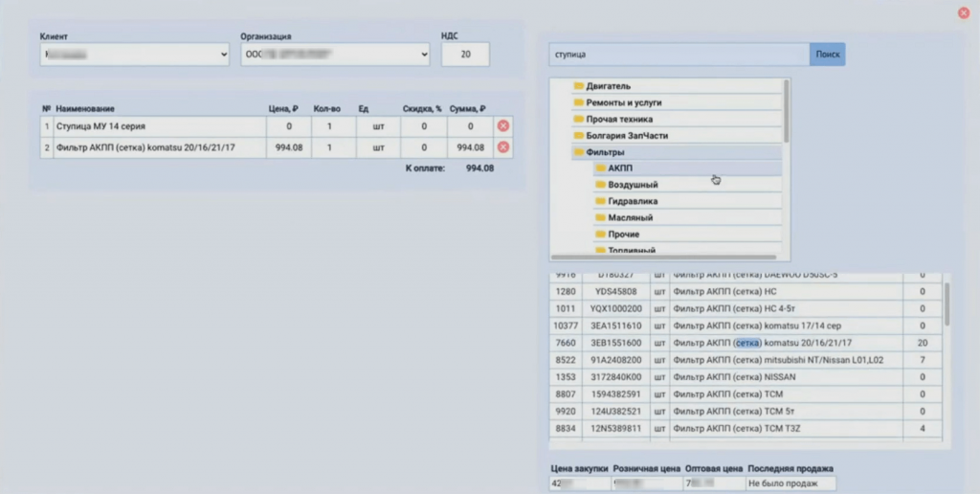This screenshot has width=980, height=494.
Task: Click the search field containing ступица
Action: point(679,55)
